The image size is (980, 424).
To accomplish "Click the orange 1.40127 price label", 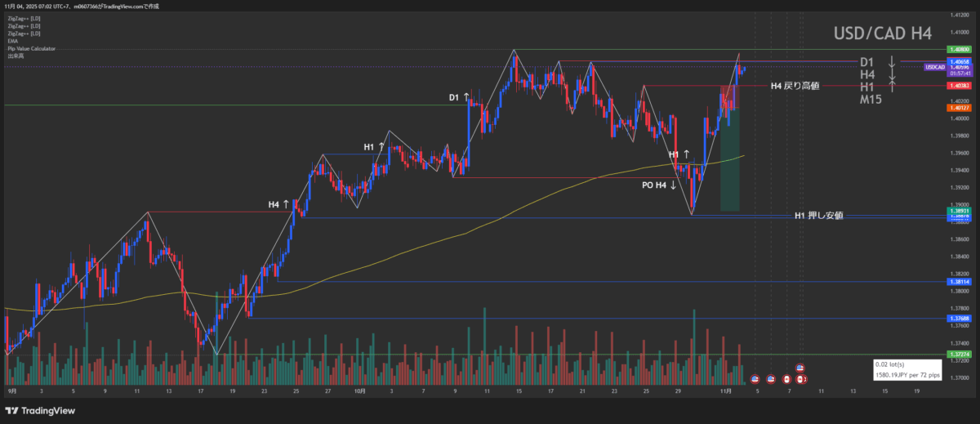I will 957,108.
